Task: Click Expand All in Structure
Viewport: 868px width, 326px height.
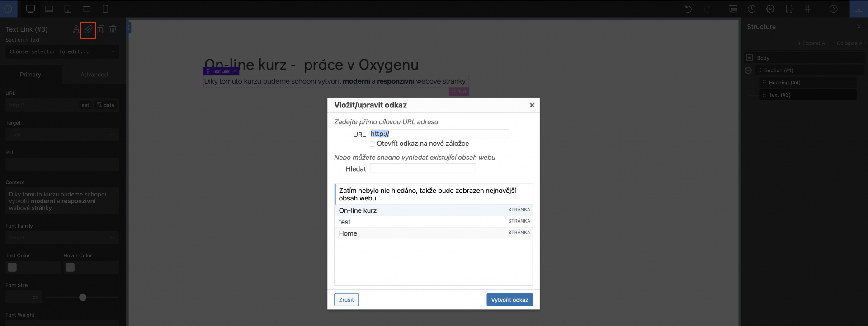Action: click(812, 43)
